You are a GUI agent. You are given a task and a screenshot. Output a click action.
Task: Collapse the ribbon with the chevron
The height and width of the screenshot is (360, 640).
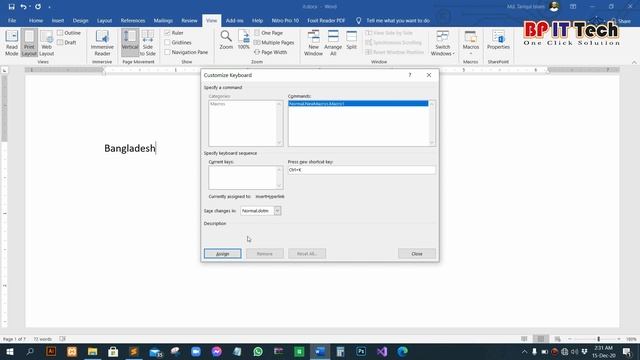pos(634,62)
